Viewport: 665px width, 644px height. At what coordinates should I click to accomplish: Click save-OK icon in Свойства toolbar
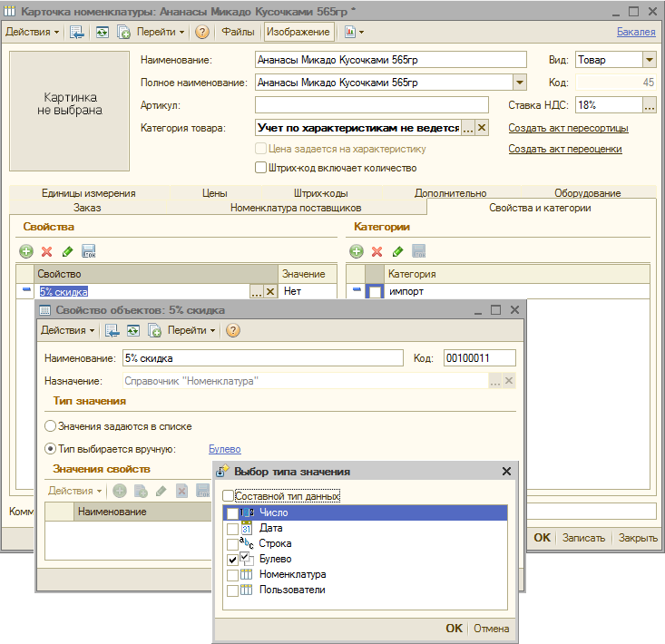89,251
